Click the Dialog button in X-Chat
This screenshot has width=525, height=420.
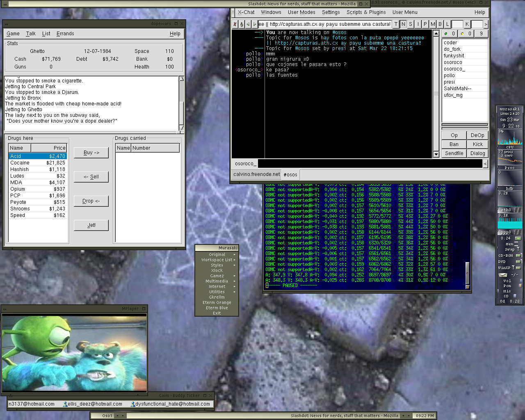coord(477,153)
